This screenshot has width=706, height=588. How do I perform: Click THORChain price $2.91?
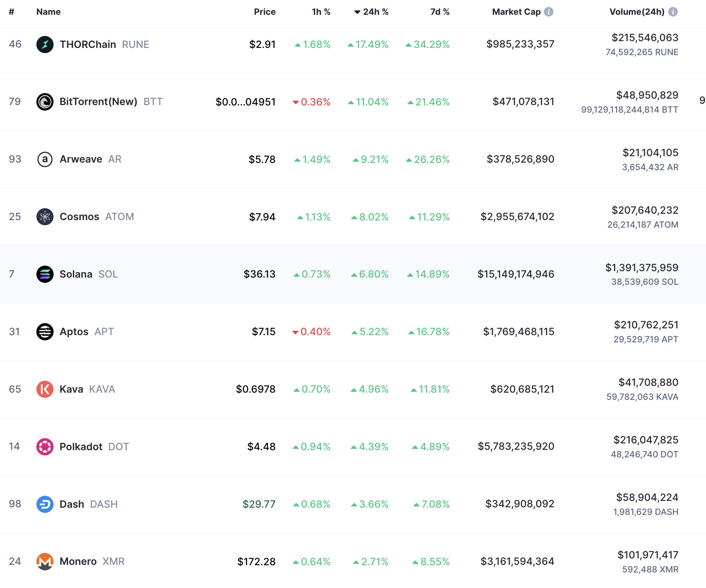[262, 44]
